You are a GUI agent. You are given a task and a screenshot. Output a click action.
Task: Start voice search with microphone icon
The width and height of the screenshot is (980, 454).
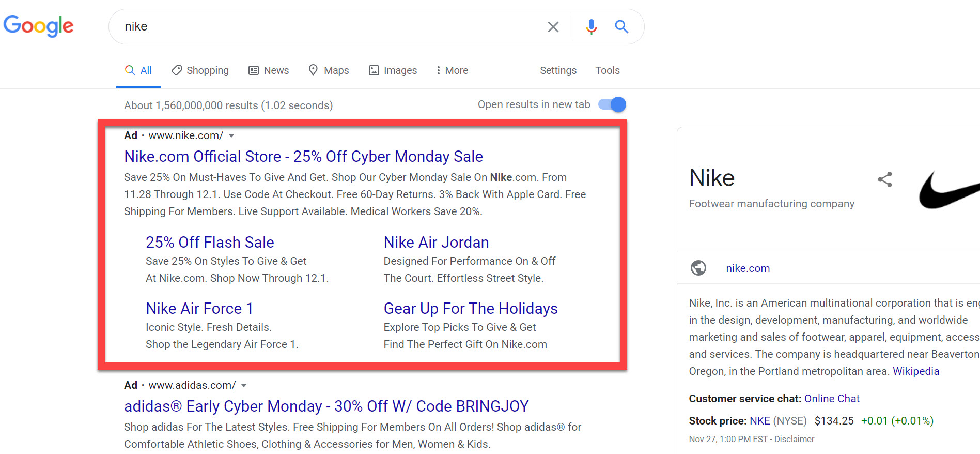[592, 27]
